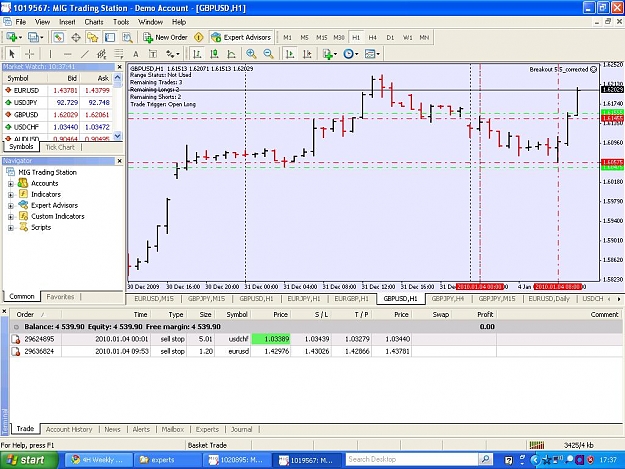Open the Templates dropdown

coord(372,54)
